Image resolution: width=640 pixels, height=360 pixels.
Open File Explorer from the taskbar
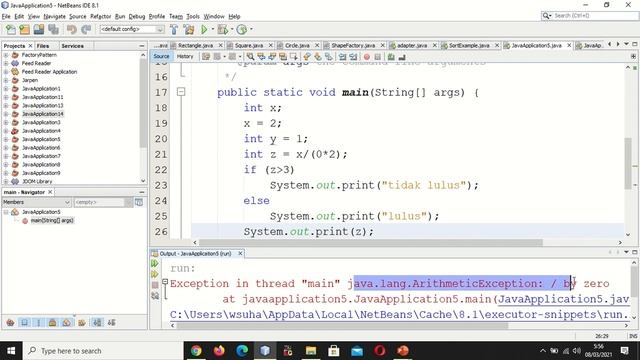click(311, 351)
